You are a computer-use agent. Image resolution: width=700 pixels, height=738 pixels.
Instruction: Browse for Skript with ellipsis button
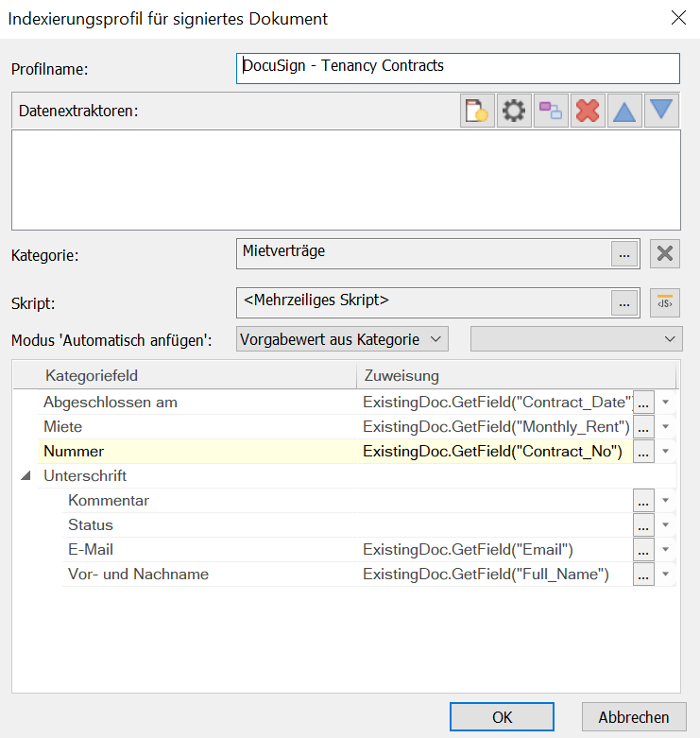click(623, 302)
